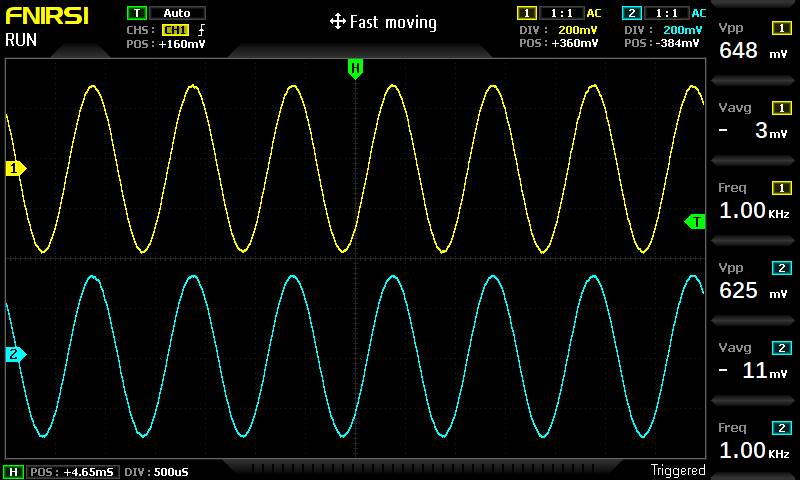Click channel 2 POS -384mV value
Image resolution: width=800 pixels, height=480 pixels.
click(678, 43)
